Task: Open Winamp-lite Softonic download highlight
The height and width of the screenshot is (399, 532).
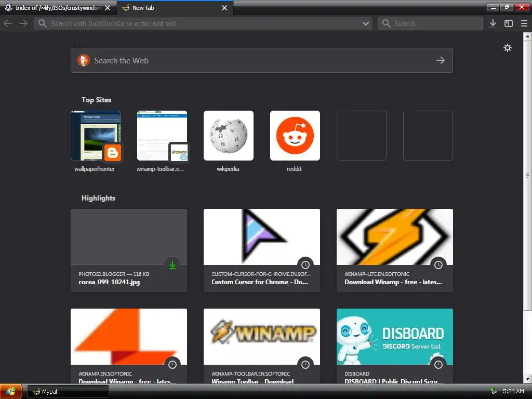Action: pyautogui.click(x=395, y=250)
